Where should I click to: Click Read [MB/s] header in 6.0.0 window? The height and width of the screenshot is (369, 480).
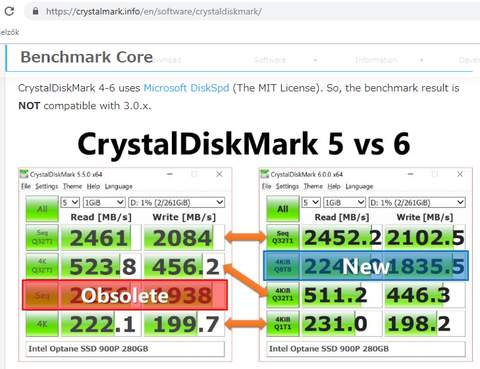(x=342, y=217)
